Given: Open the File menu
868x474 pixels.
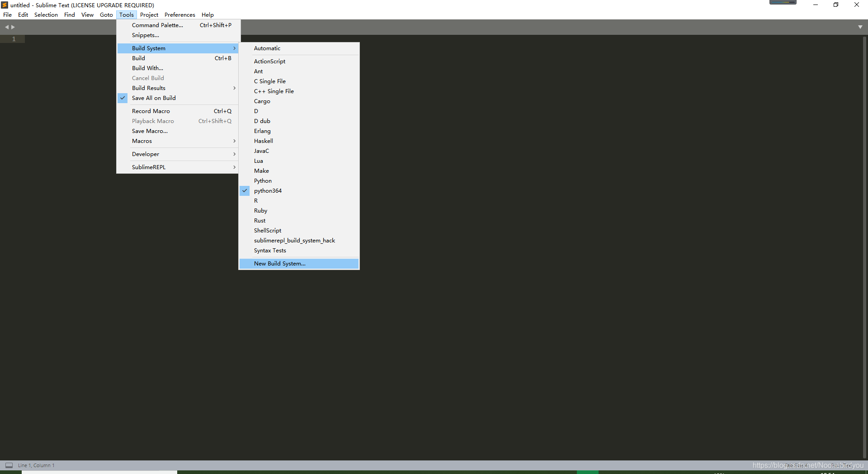Looking at the screenshot, I should pos(8,15).
